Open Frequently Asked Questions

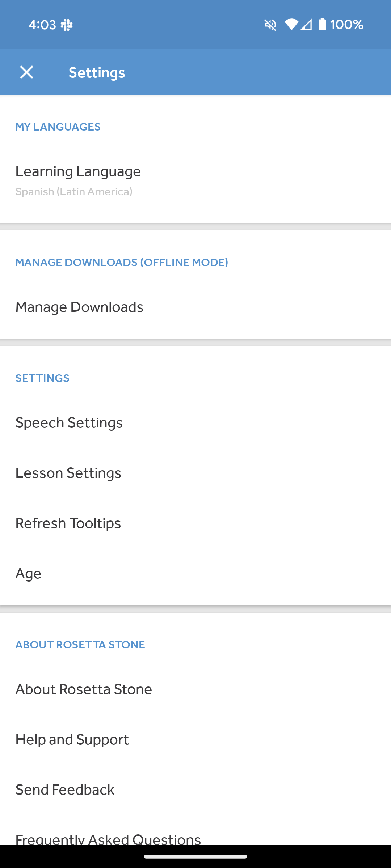pos(195,838)
